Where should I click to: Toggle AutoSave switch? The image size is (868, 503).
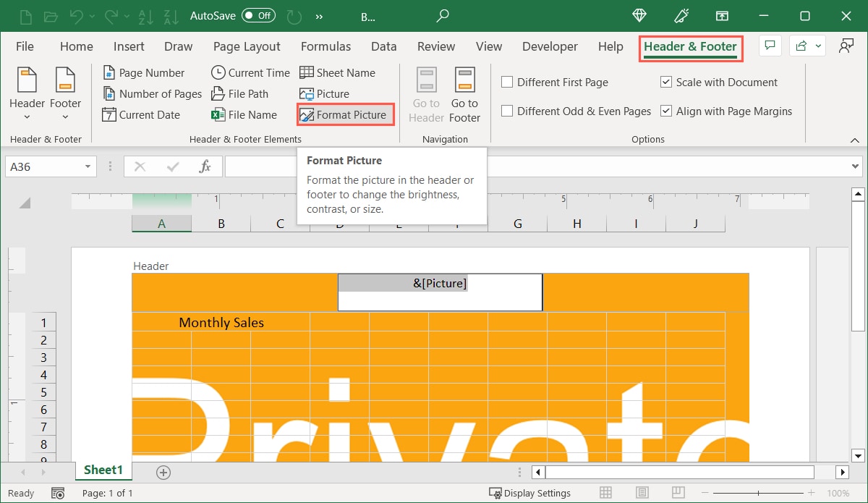[x=258, y=15]
